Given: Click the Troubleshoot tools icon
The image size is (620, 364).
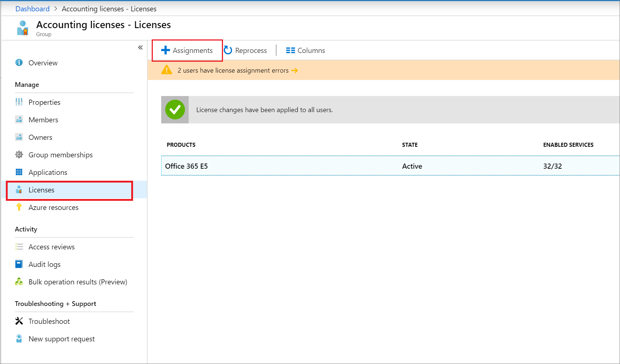Looking at the screenshot, I should [19, 321].
